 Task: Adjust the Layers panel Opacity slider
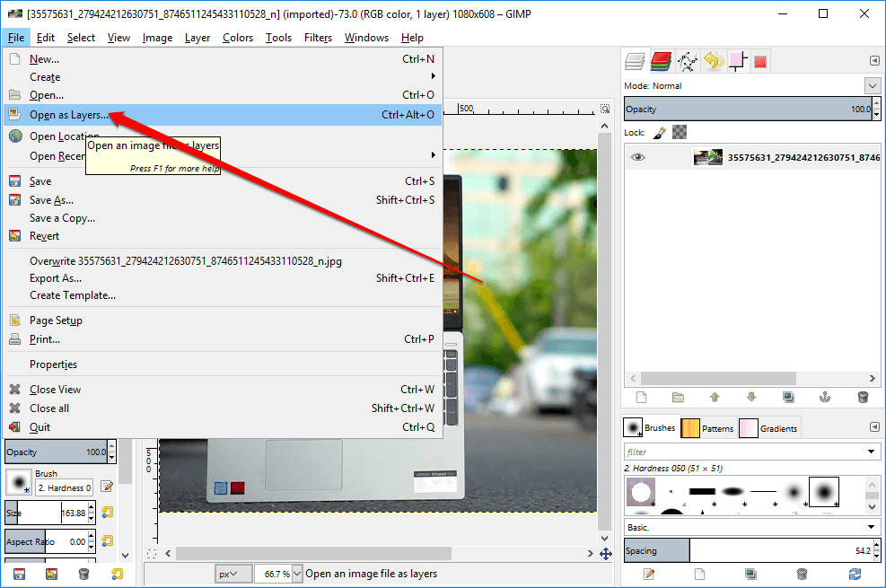748,109
